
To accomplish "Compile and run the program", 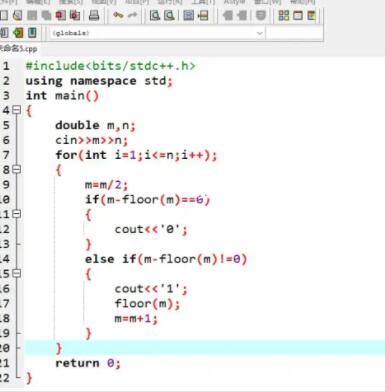I will pos(311,15).
